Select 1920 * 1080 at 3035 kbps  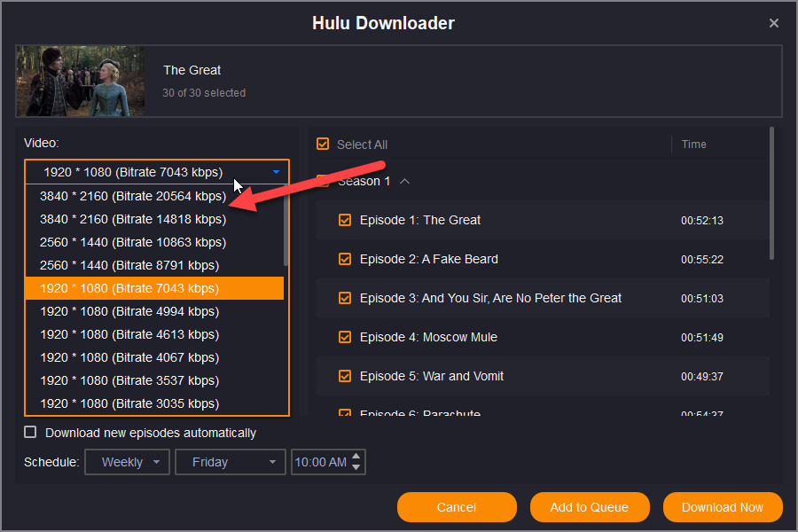tap(154, 403)
